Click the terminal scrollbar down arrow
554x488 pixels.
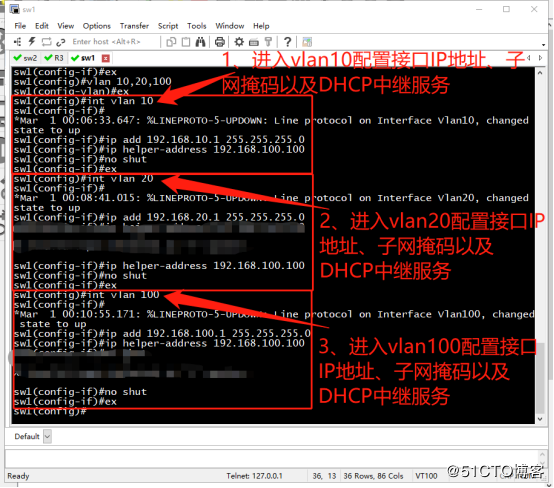(x=540, y=419)
